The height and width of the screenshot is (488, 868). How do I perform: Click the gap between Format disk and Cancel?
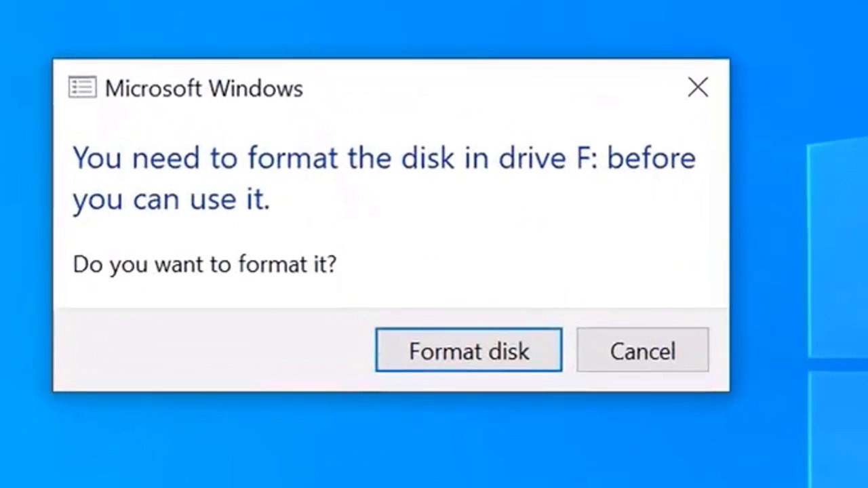(x=570, y=350)
